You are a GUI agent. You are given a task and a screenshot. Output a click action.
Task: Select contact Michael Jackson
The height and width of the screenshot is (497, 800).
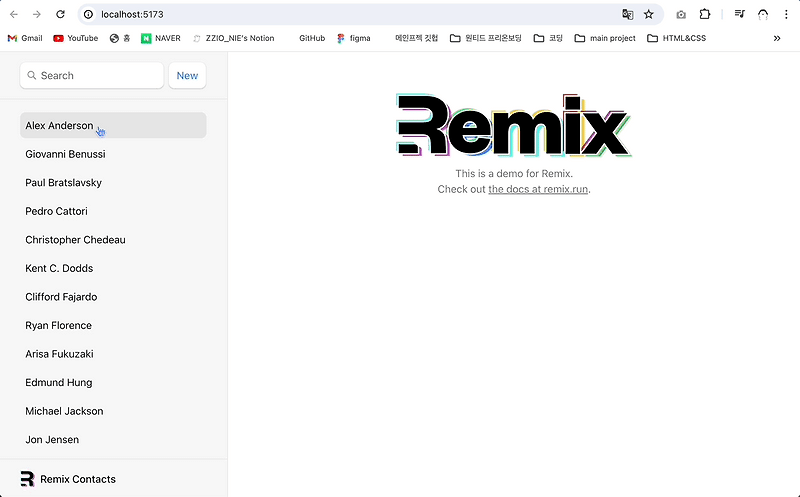[113, 411]
